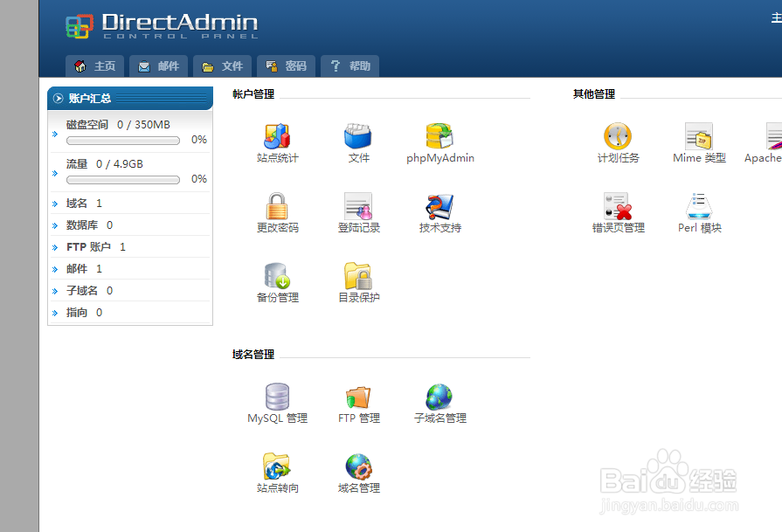Expand the 子域名 row arrow
Image resolution: width=782 pixels, height=532 pixels.
pos(55,291)
